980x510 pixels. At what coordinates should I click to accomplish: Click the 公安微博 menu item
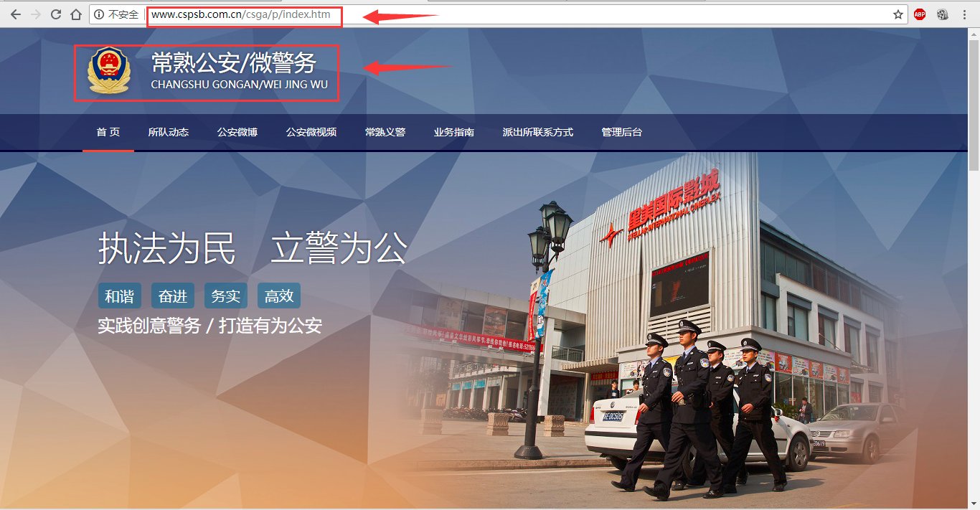[x=237, y=132]
